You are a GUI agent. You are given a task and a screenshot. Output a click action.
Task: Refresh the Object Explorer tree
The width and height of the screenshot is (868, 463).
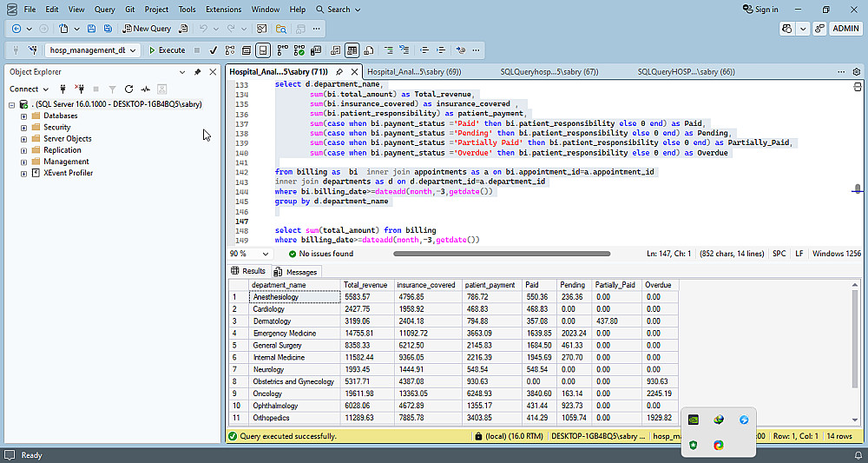click(x=128, y=89)
